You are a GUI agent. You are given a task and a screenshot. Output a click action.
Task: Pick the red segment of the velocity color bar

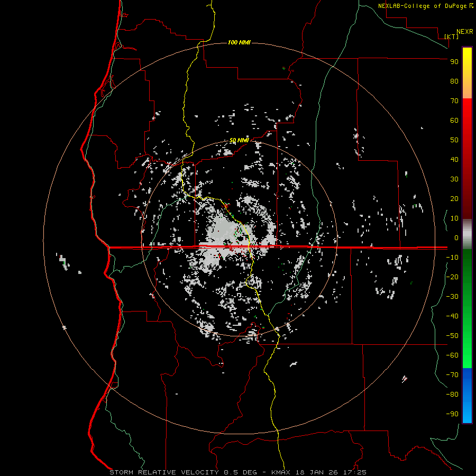click(467, 159)
